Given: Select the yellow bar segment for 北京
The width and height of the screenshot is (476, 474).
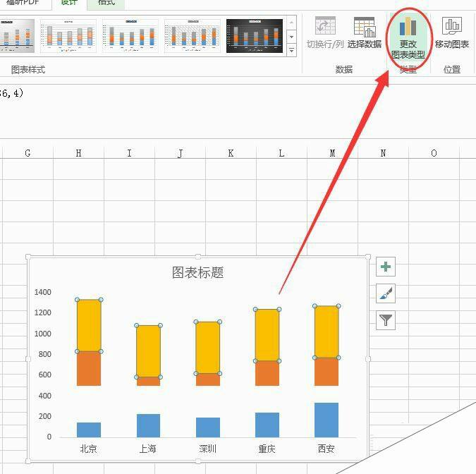Looking at the screenshot, I should [89, 325].
